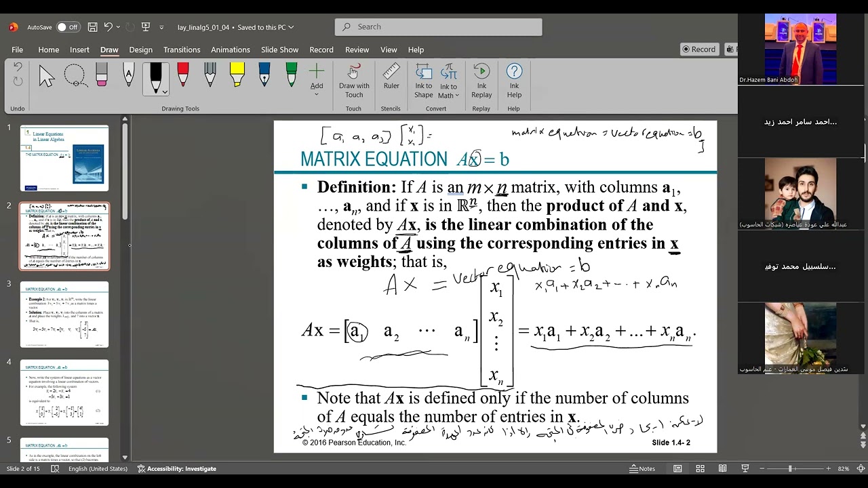
Task: Click Dr.Hazem Bani Abdoh video tile
Action: coord(800,49)
